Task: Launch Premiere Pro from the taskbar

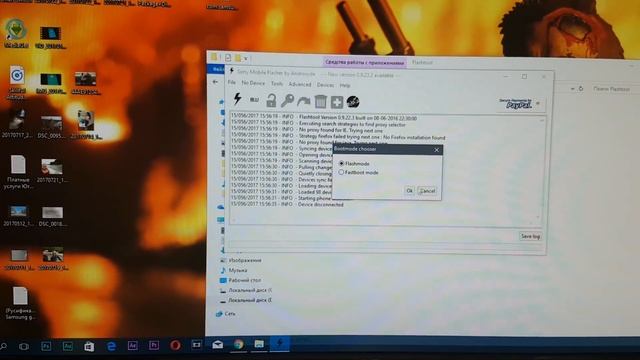Action: [154, 345]
